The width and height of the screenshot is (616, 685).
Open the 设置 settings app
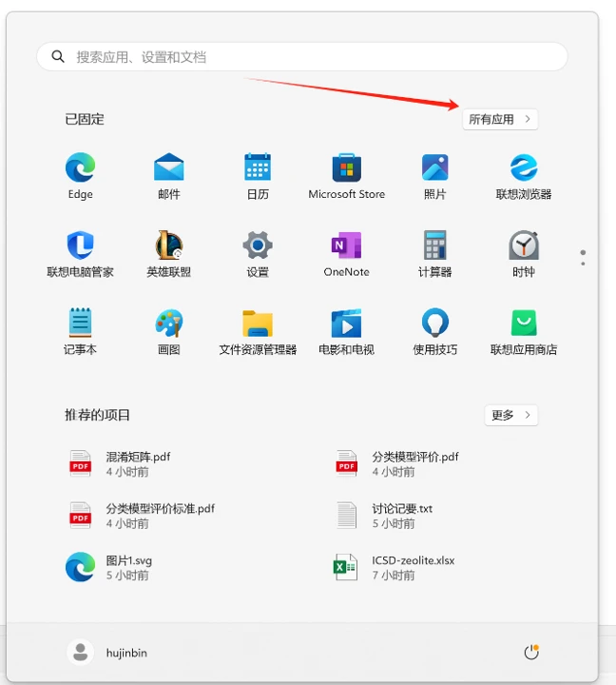(258, 254)
